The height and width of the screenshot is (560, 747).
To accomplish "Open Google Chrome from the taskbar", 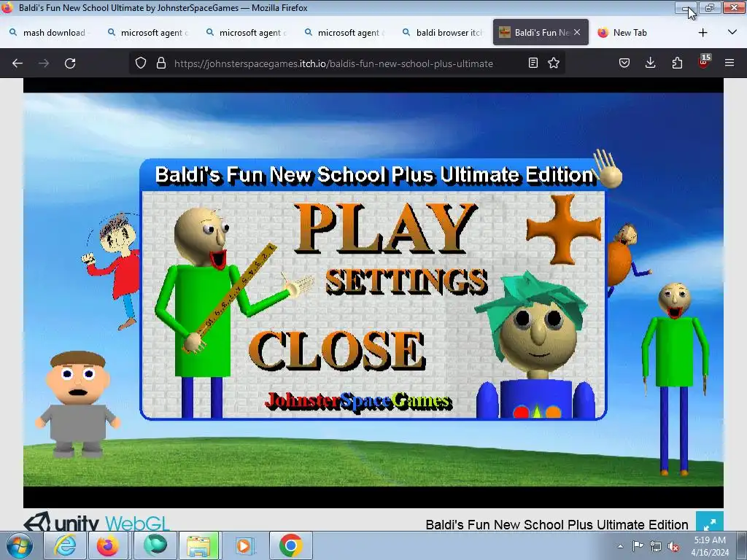I will [x=290, y=545].
